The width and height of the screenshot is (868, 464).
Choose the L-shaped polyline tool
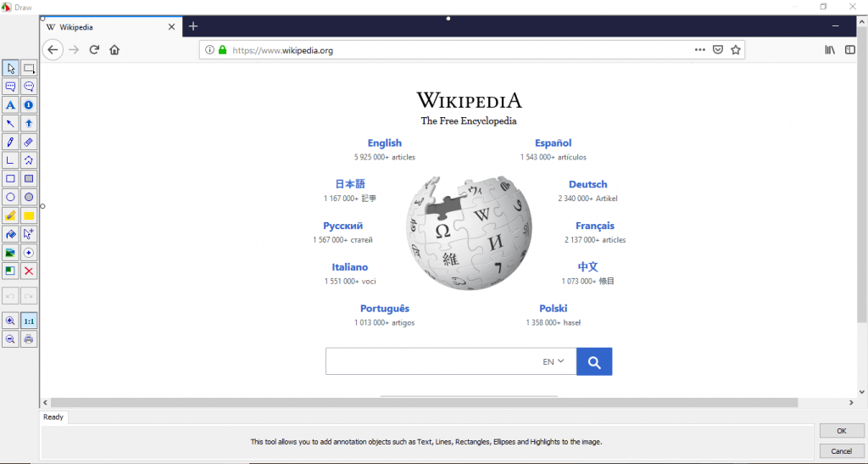click(x=10, y=160)
